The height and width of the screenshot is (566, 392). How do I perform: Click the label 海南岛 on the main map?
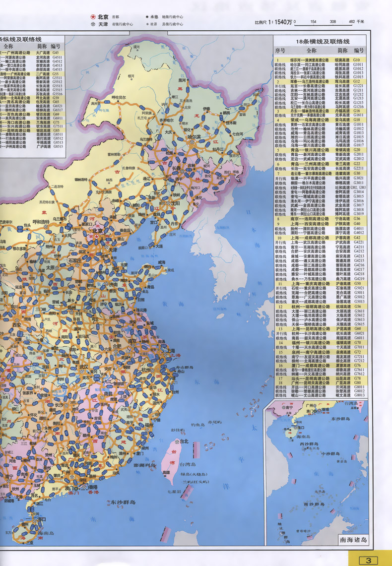pos(46,533)
